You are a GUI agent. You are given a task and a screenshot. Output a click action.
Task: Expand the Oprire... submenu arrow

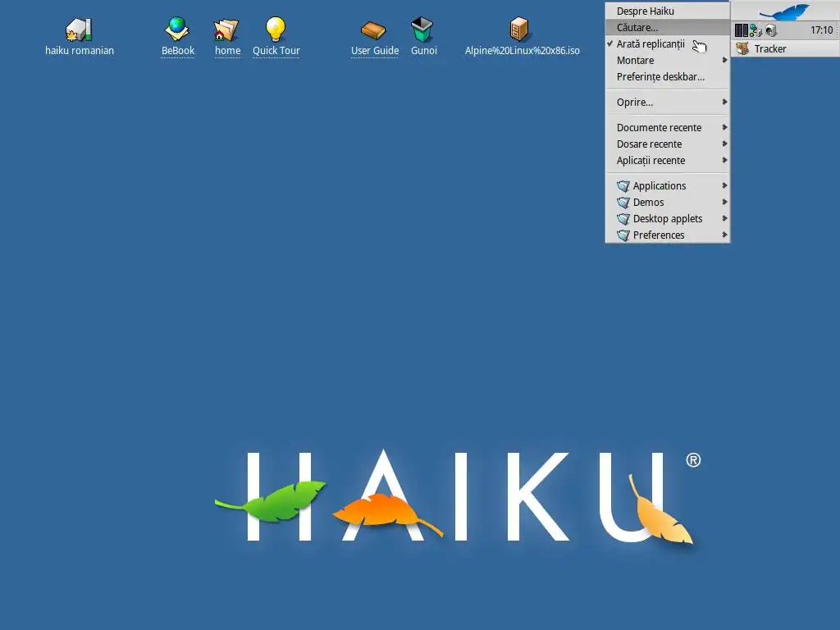[x=724, y=102]
